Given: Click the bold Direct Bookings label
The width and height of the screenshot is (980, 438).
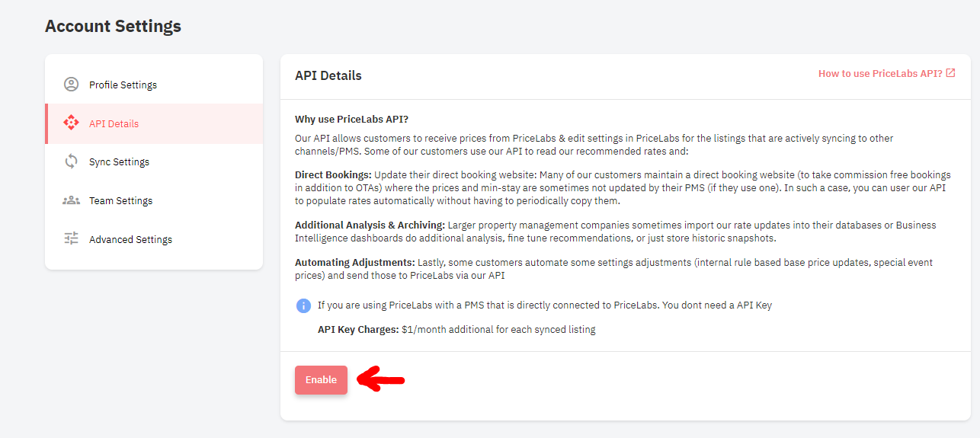Looking at the screenshot, I should coord(333,174).
